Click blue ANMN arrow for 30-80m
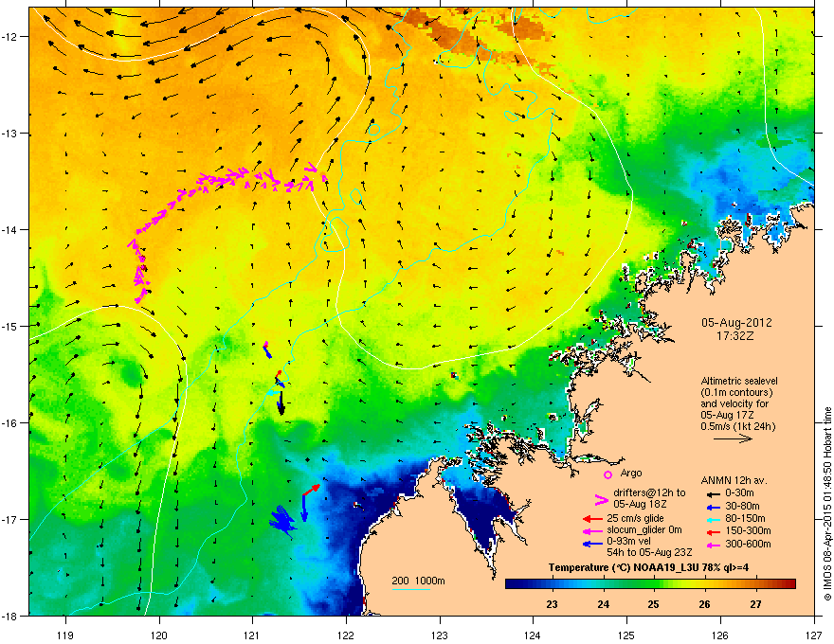The height and width of the screenshot is (644, 834). pyautogui.click(x=714, y=507)
